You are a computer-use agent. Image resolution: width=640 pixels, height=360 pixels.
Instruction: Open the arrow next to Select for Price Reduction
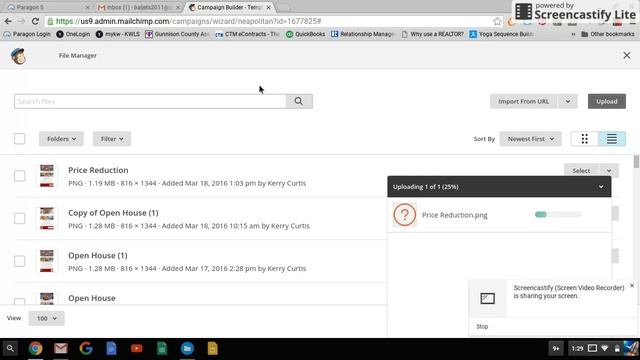click(609, 171)
